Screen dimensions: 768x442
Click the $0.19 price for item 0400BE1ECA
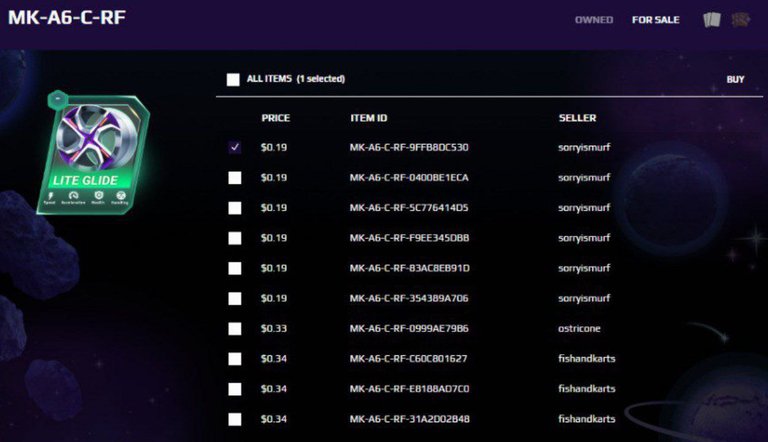(274, 177)
